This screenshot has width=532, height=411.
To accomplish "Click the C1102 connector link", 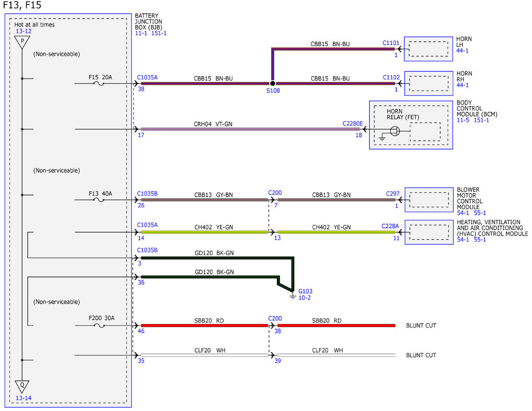I will (x=391, y=77).
